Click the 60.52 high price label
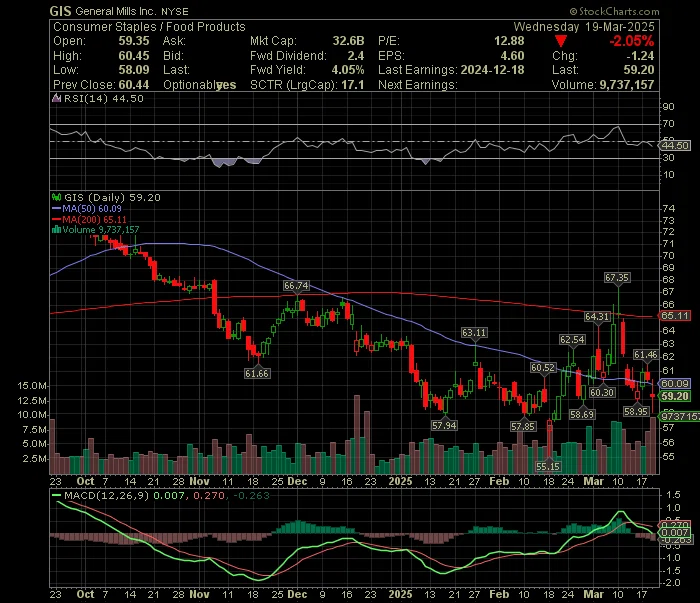The width and height of the screenshot is (700, 603). (543, 368)
